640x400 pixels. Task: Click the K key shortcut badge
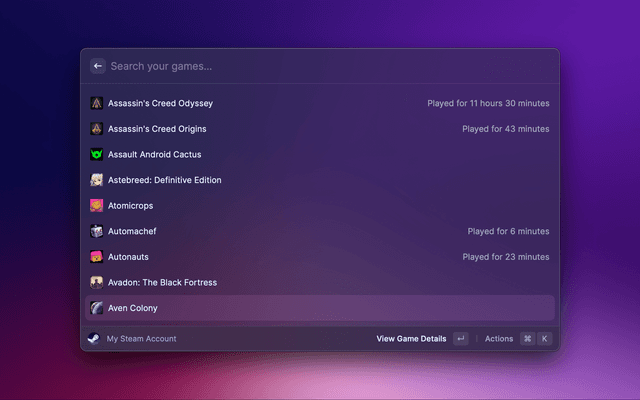coord(545,339)
